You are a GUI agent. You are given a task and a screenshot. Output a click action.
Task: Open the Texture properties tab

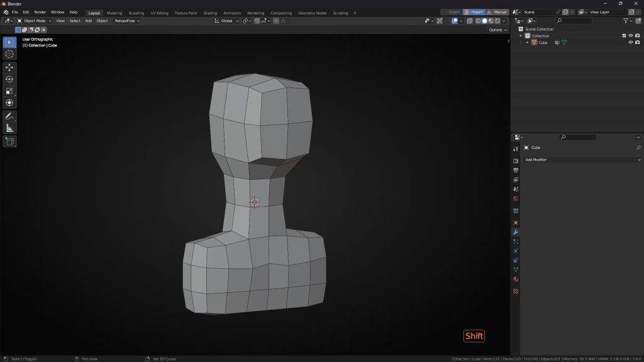[516, 292]
